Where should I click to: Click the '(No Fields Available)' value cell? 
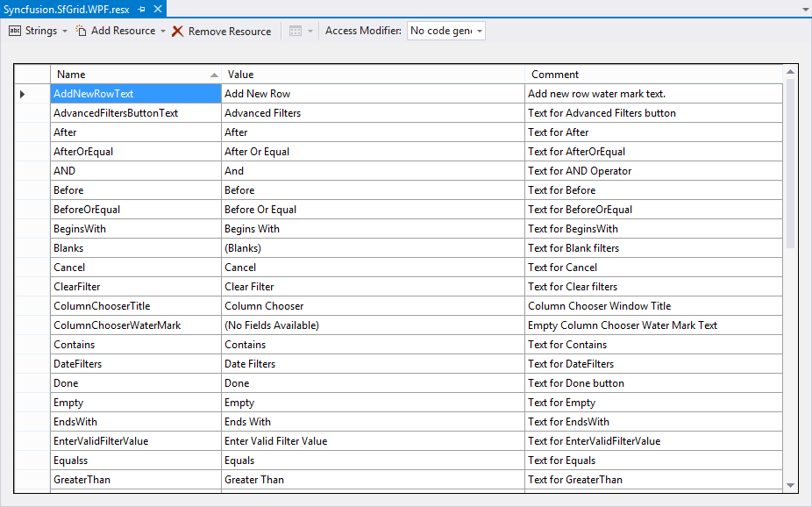pos(373,325)
